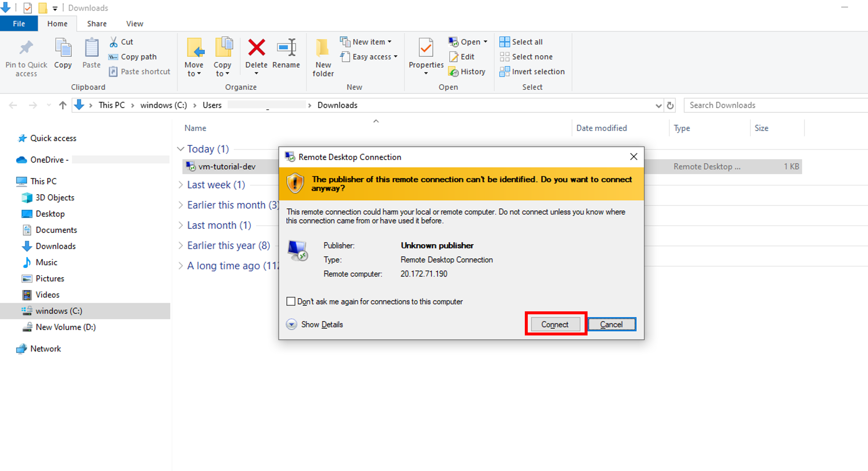
Task: Click the Pin to Quick access icon
Action: click(x=26, y=48)
